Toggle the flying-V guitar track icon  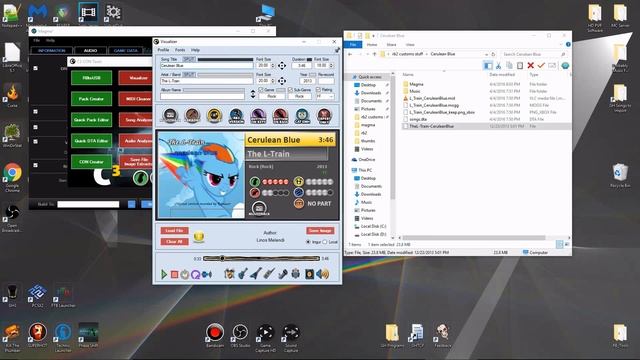(256, 273)
